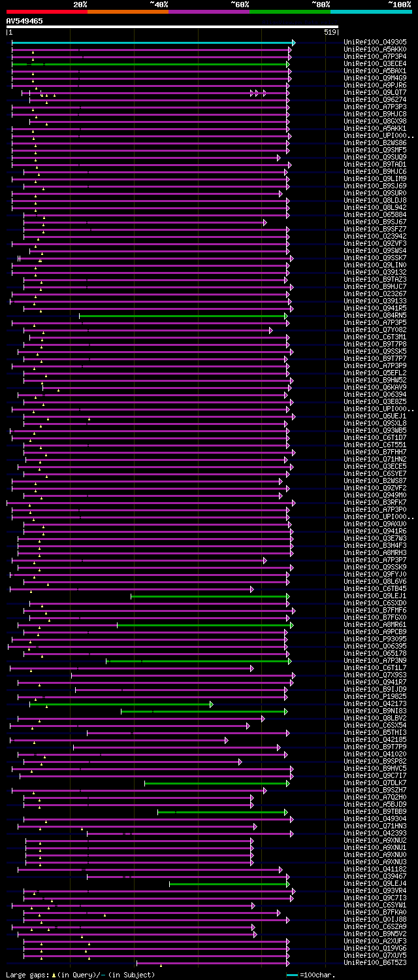Select hit label UniRef100_Q9SSK7
Viewport: 418px width, 980px height.
pyautogui.click(x=374, y=258)
